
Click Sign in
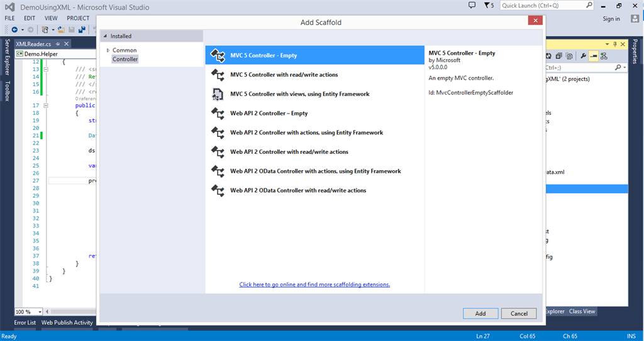tap(611, 18)
